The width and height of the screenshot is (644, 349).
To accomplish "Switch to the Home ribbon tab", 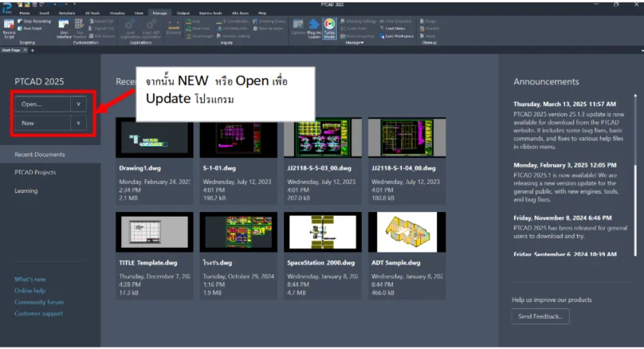I will tap(25, 13).
